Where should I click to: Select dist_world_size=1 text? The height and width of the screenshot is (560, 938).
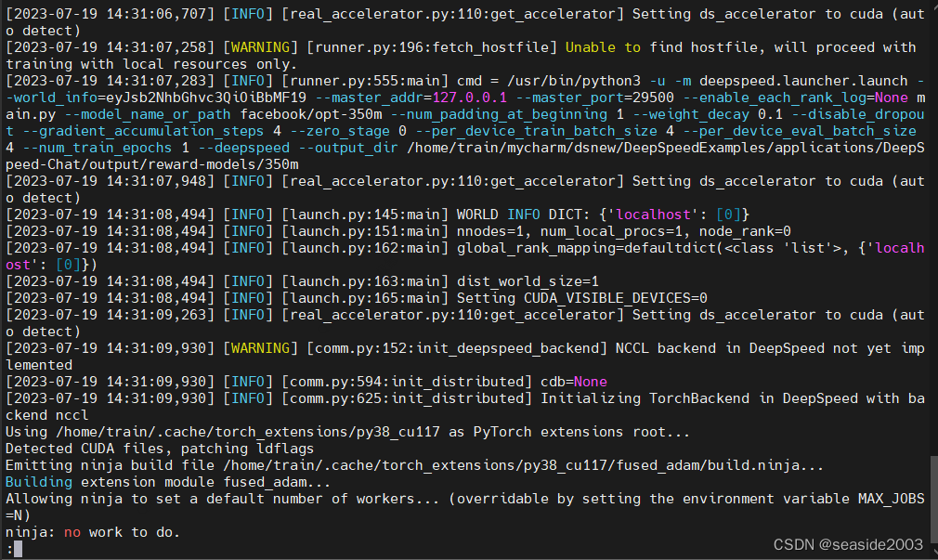(x=528, y=281)
